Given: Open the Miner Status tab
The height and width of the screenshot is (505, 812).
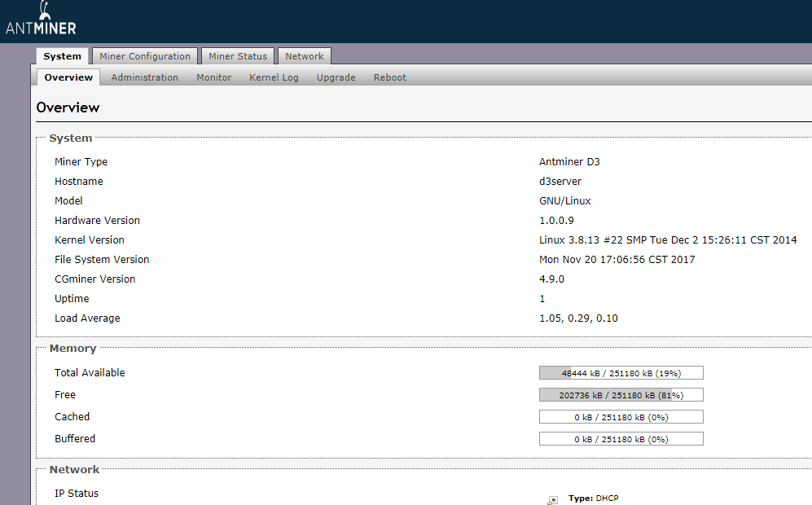Looking at the screenshot, I should (237, 56).
